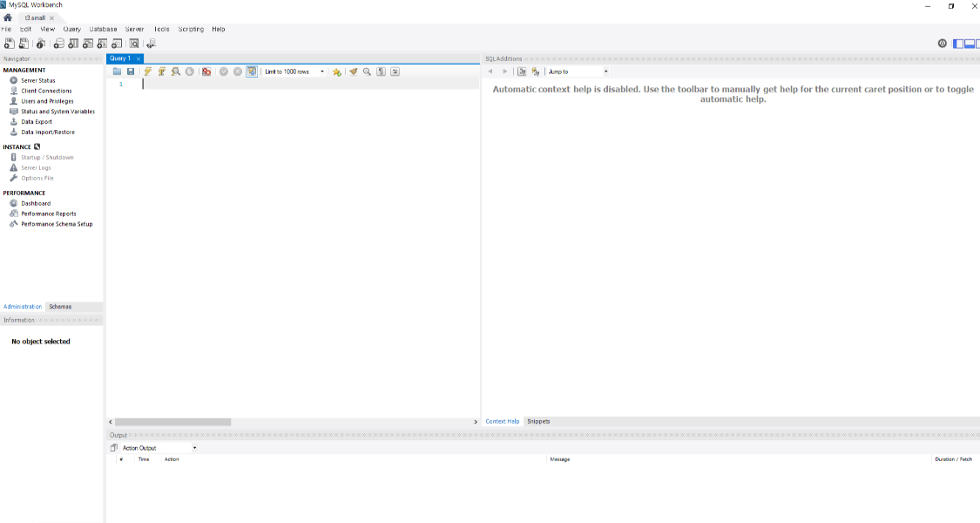980x523 pixels.
Task: Open the Snippets tab
Action: [538, 421]
